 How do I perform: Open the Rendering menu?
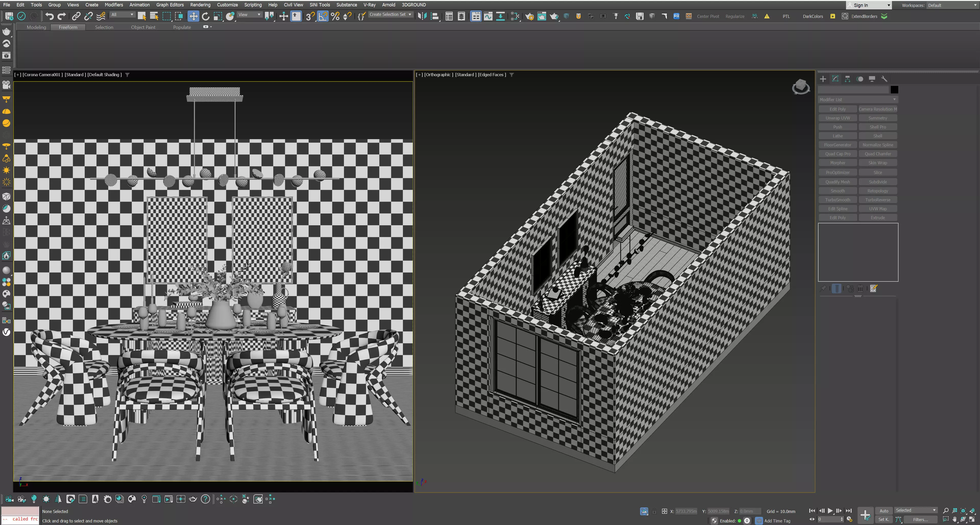click(200, 5)
